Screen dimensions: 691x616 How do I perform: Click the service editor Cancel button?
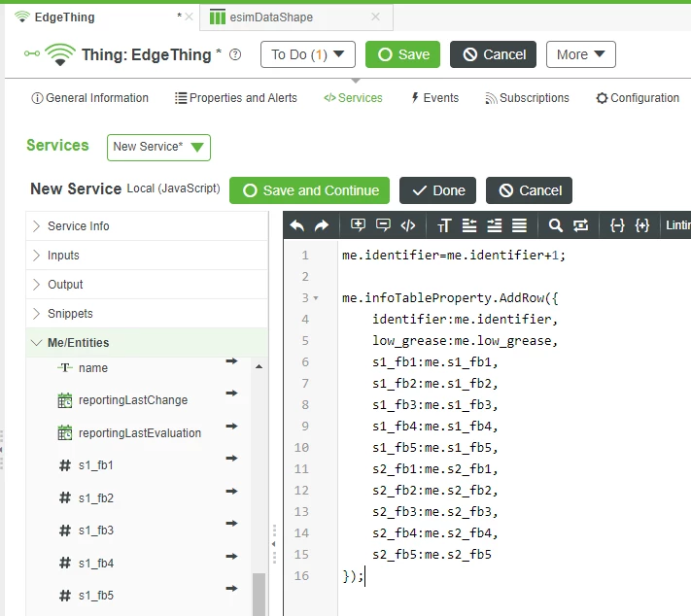(529, 190)
